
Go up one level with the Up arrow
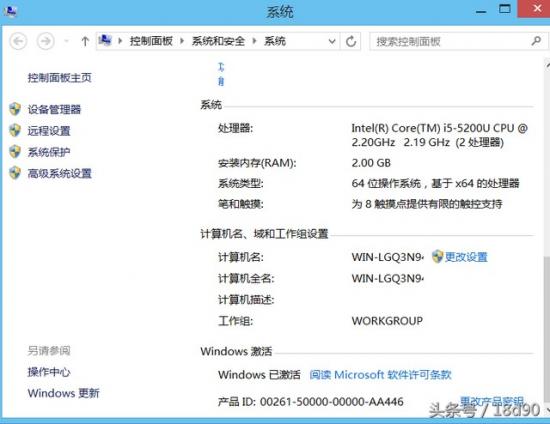point(85,41)
